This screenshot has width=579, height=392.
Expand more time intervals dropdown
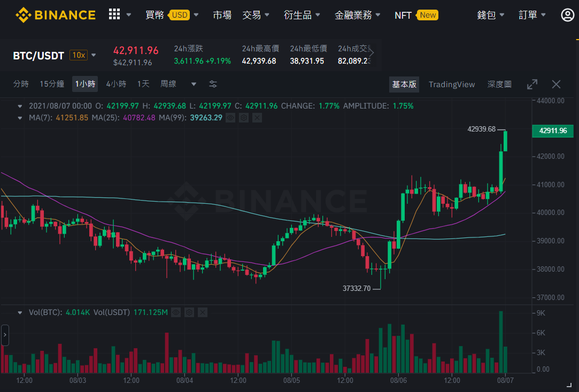coord(194,84)
